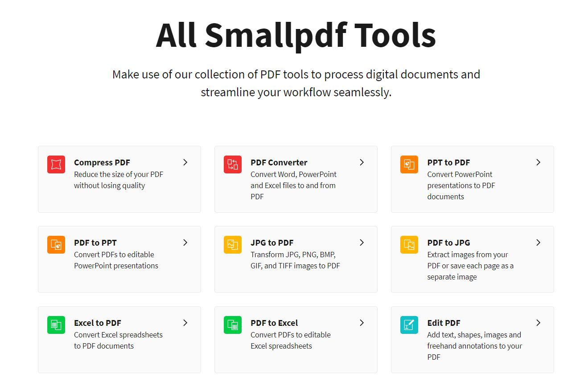The width and height of the screenshot is (588, 382).
Task: Click the PDF to Excel icon
Action: tap(232, 324)
